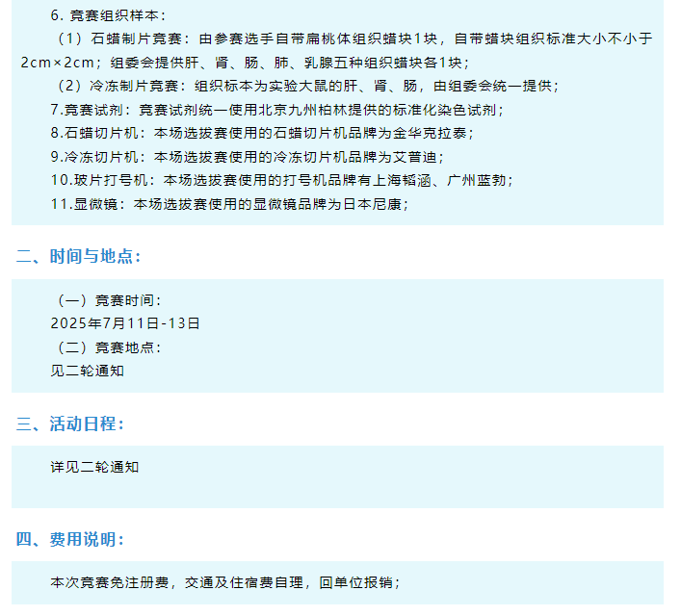Click the line 9.冷冻切片机 about 艾普迪
Image resolution: width=681 pixels, height=616 pixels.
248,157
